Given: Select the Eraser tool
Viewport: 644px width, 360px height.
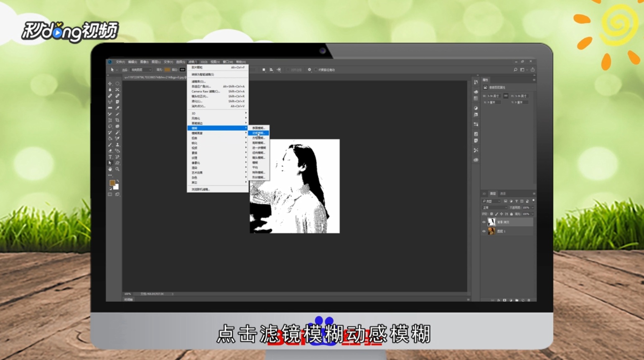Looking at the screenshot, I should (110, 151).
